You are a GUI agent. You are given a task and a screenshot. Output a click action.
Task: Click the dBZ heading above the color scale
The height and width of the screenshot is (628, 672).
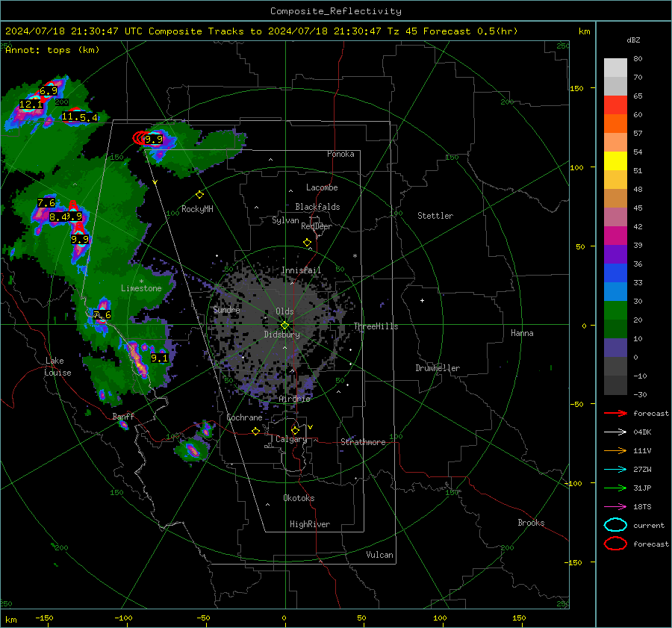[633, 40]
